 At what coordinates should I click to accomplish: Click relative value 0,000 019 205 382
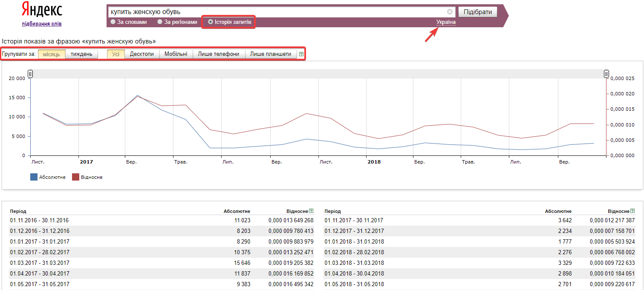coord(291,263)
